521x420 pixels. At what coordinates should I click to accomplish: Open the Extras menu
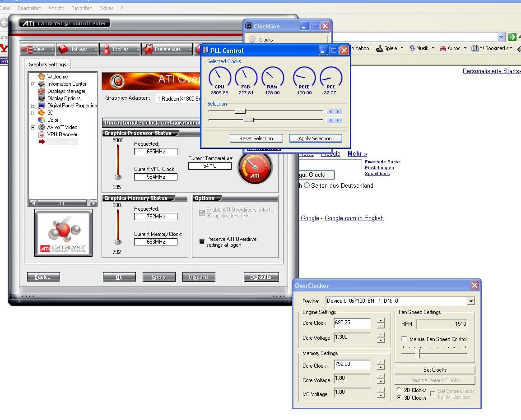pyautogui.click(x=107, y=8)
